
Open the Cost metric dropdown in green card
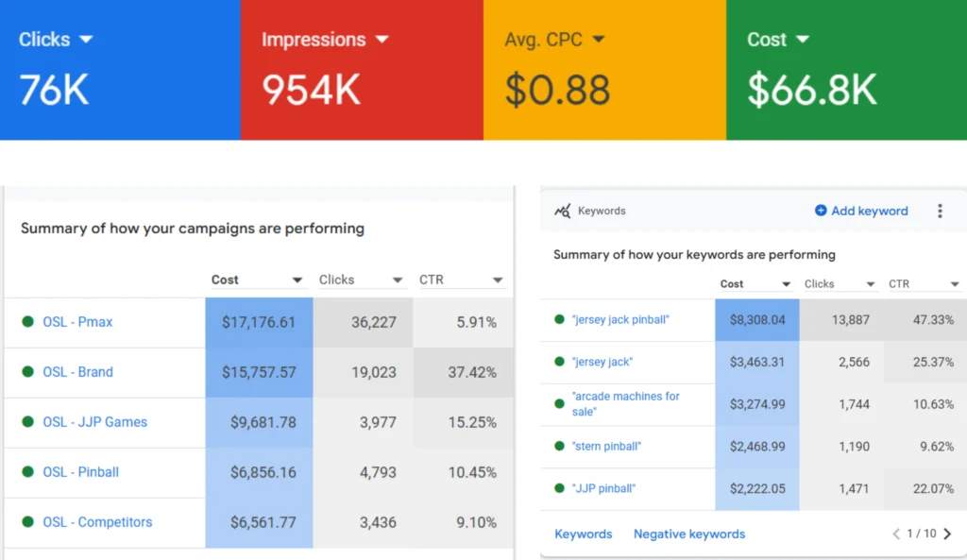(x=802, y=40)
